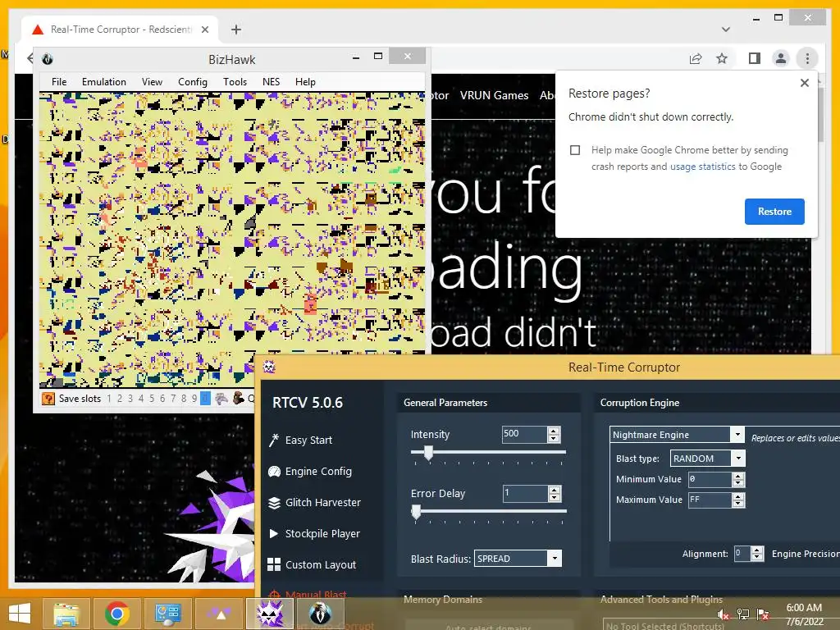Bookmark this page with star icon
The image size is (840, 630).
722,58
